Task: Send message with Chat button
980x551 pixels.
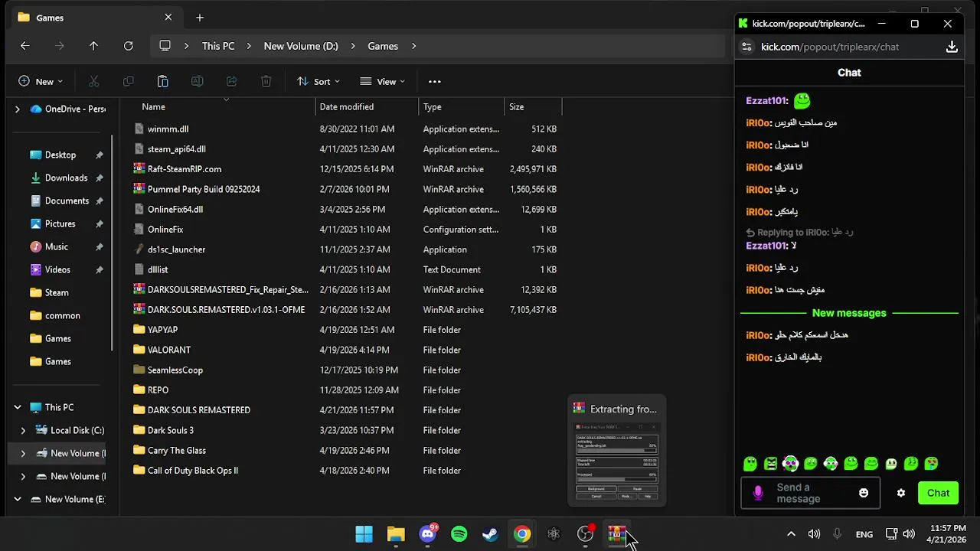Action: [938, 493]
